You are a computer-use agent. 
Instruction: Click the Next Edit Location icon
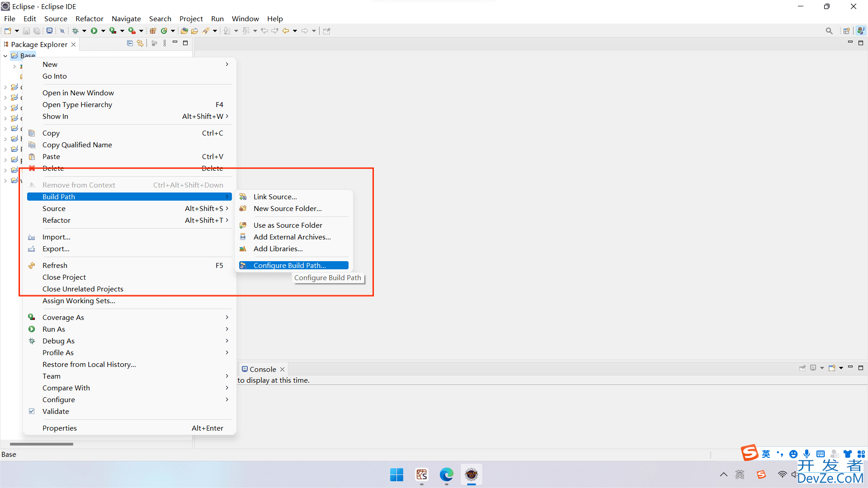275,31
